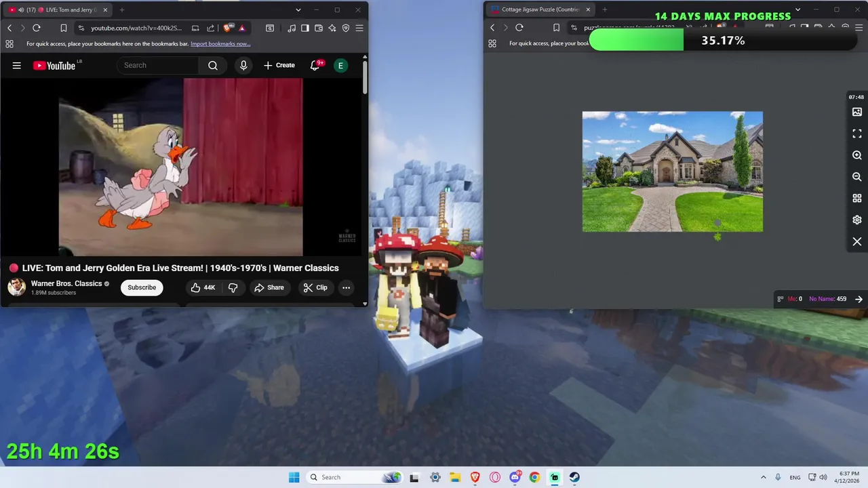Screen dimensions: 868x488
Task: Enter puzzle fullscreen mode
Action: click(857, 134)
